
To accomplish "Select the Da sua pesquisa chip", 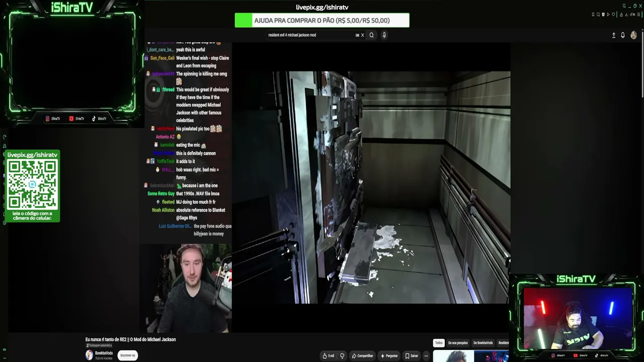I will coord(458,343).
